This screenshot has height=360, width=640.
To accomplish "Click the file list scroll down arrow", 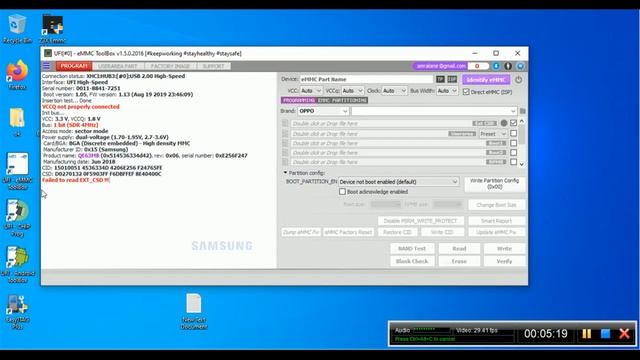I will pyautogui.click(x=522, y=164).
